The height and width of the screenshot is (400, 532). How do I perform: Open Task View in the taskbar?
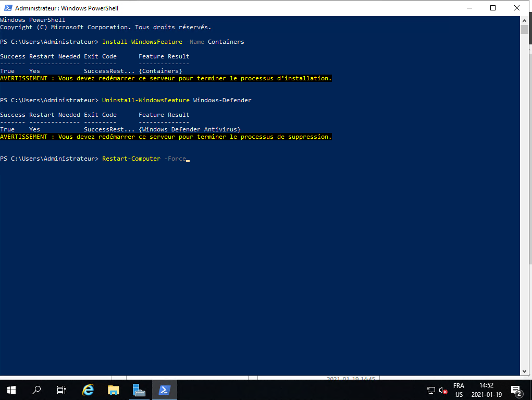tap(61, 390)
